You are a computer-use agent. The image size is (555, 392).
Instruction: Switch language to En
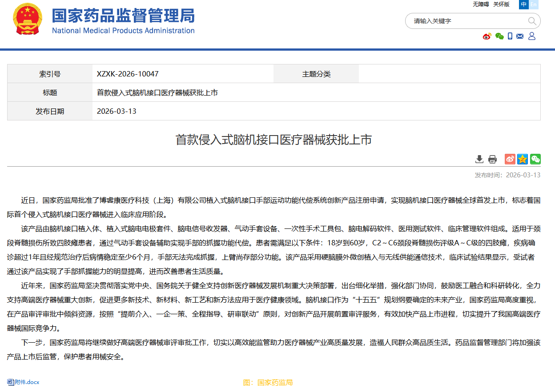(534, 4)
